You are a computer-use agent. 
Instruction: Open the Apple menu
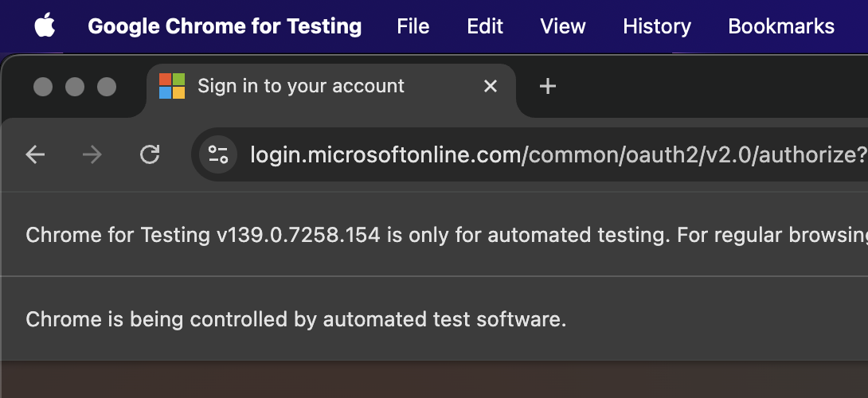(45, 26)
